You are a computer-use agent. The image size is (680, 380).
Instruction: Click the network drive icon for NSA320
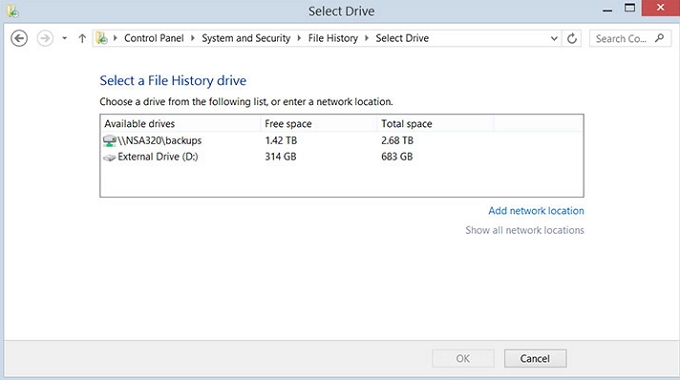[110, 141]
